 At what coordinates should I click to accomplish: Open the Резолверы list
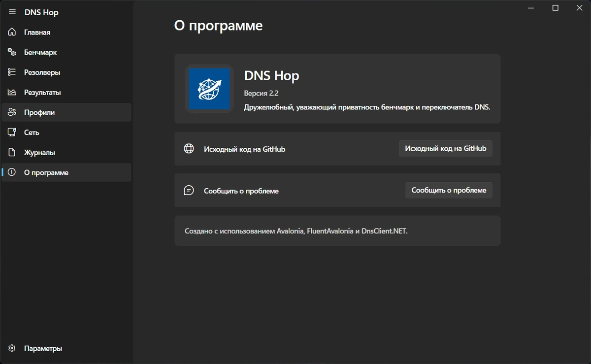pos(66,72)
